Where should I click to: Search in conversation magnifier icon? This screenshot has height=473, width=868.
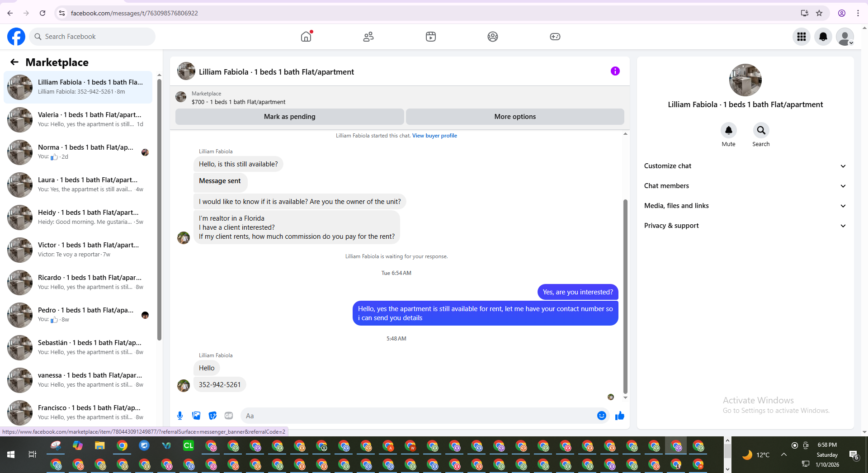click(x=761, y=130)
